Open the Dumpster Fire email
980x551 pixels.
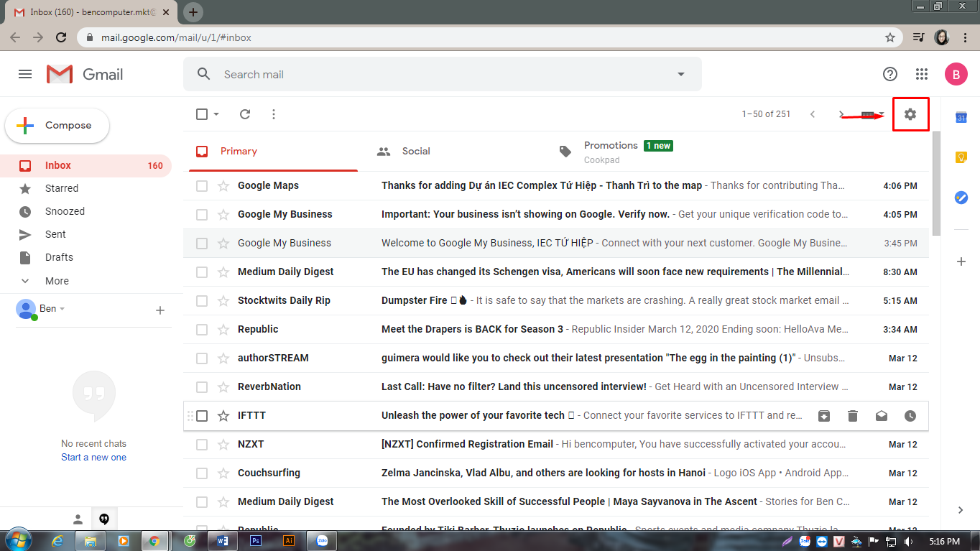tap(555, 300)
